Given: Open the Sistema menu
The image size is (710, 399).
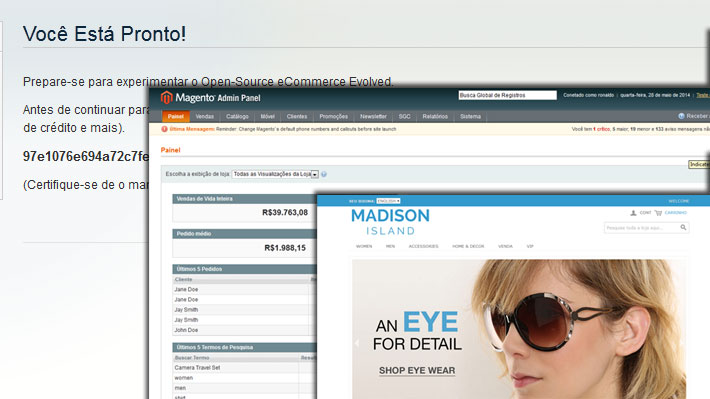Looking at the screenshot, I should click(x=470, y=116).
